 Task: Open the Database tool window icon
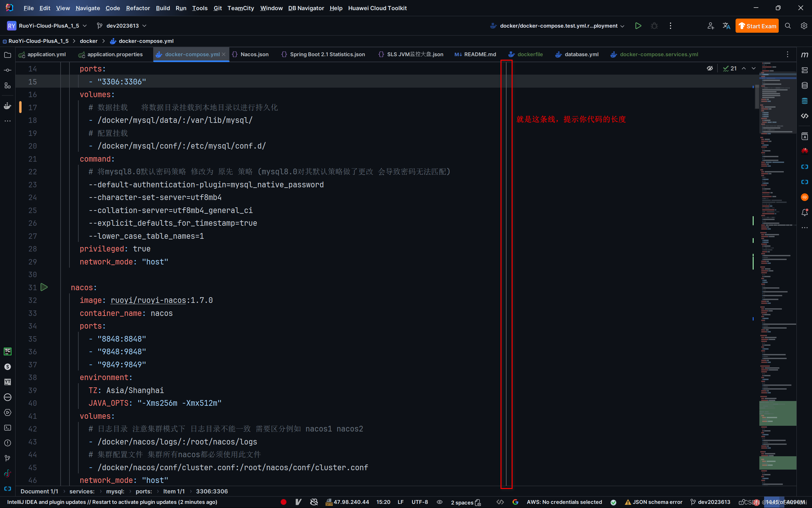(805, 85)
